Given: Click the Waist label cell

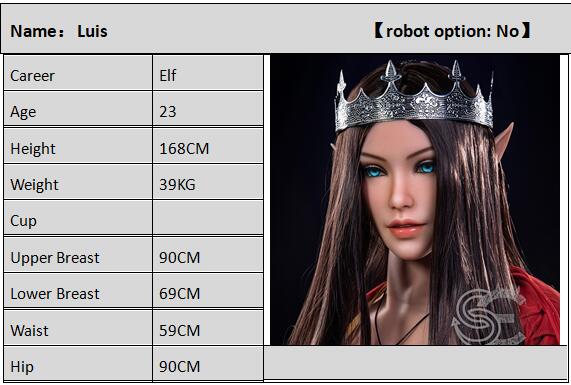Looking at the screenshot, I should click(78, 327).
